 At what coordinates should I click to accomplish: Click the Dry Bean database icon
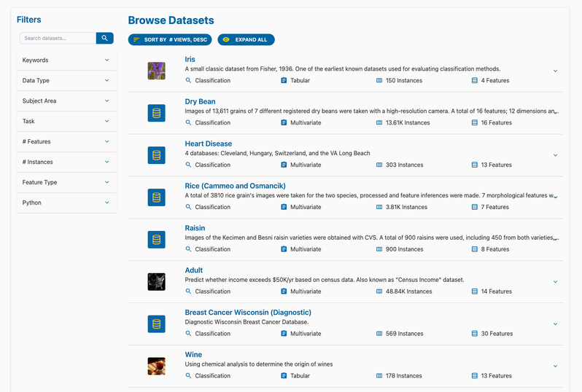click(156, 113)
